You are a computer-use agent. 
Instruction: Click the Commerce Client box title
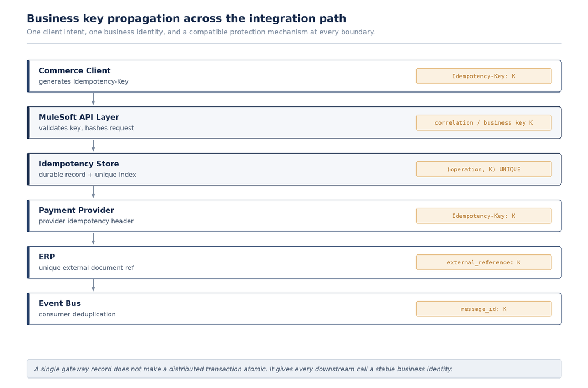click(75, 70)
